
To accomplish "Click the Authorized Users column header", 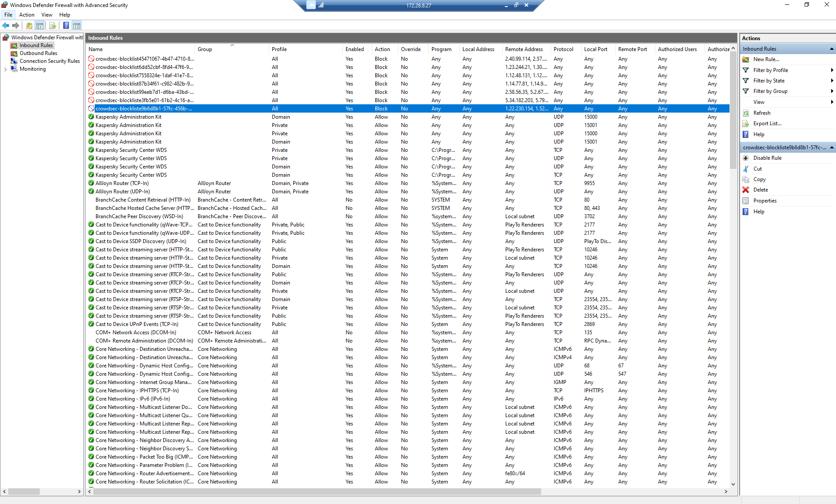I will [681, 49].
